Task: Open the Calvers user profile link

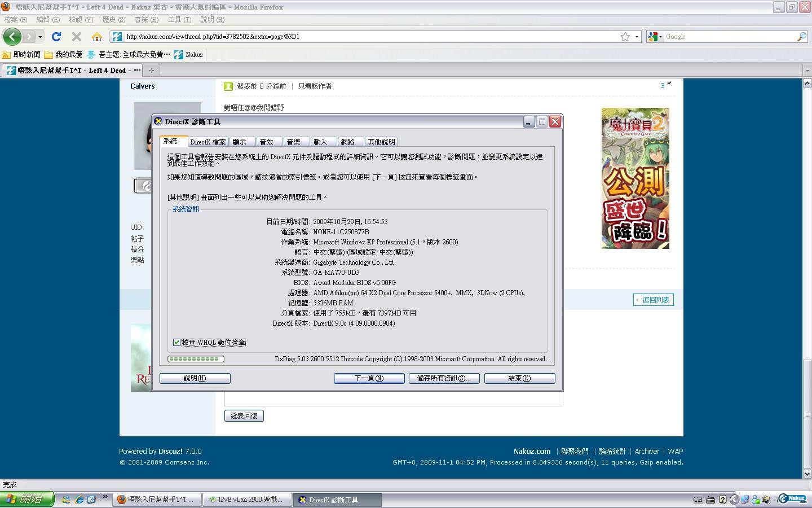Action: [x=142, y=86]
